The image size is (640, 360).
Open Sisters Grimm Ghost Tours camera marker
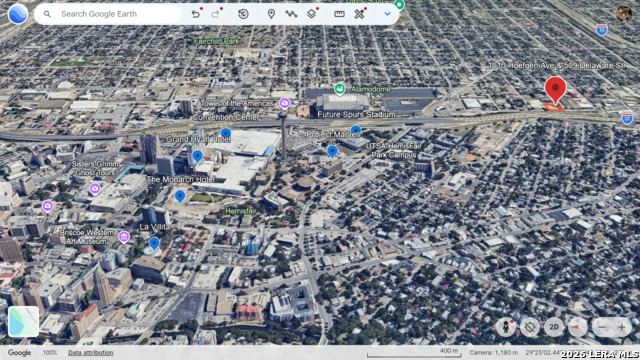[95, 189]
